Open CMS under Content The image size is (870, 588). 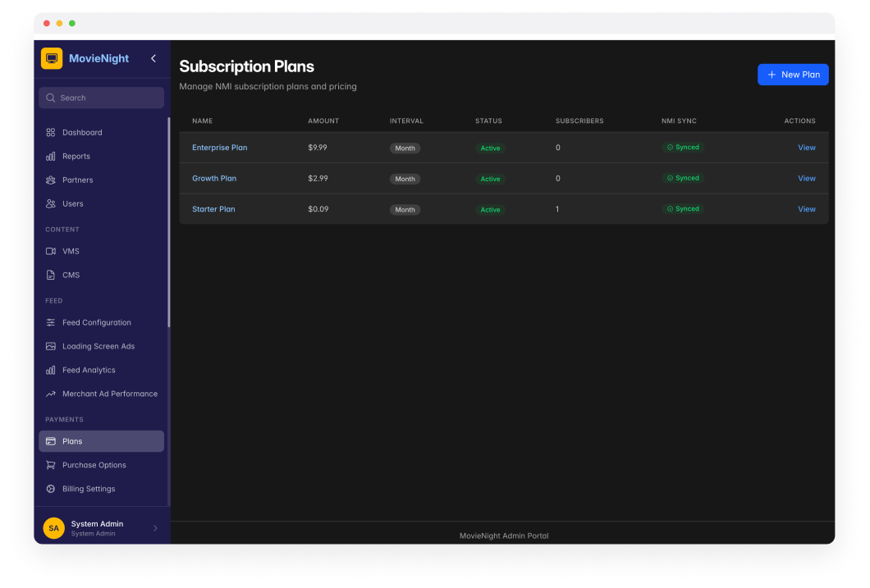102,275
